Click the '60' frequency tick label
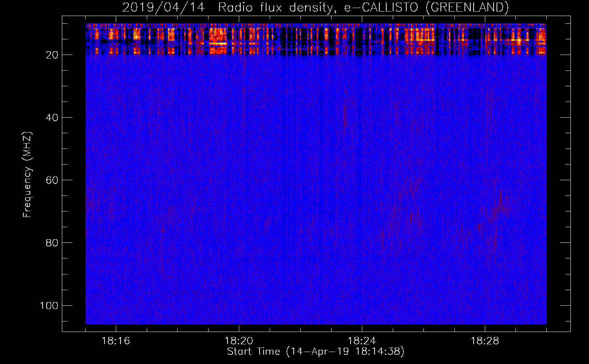The width and height of the screenshot is (589, 364). click(x=52, y=180)
